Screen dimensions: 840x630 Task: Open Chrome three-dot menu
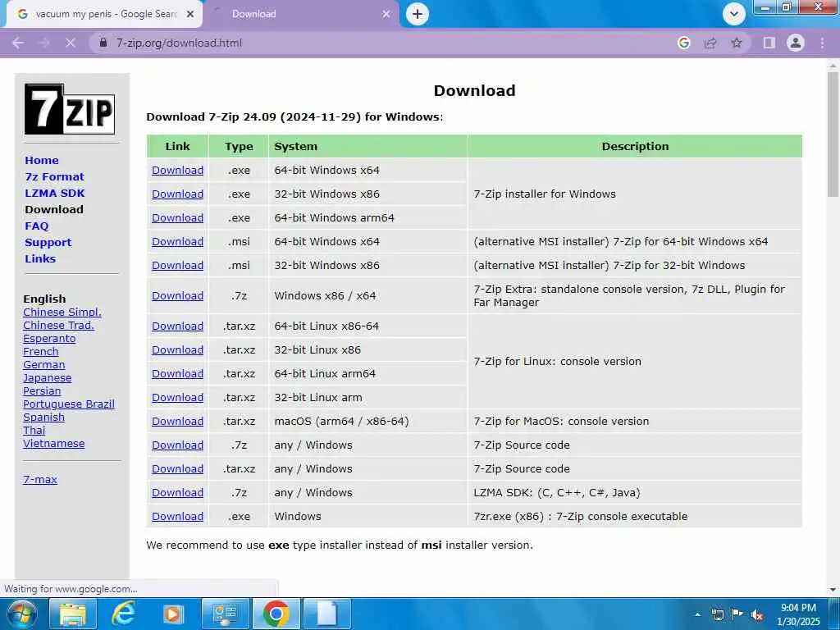tap(822, 43)
